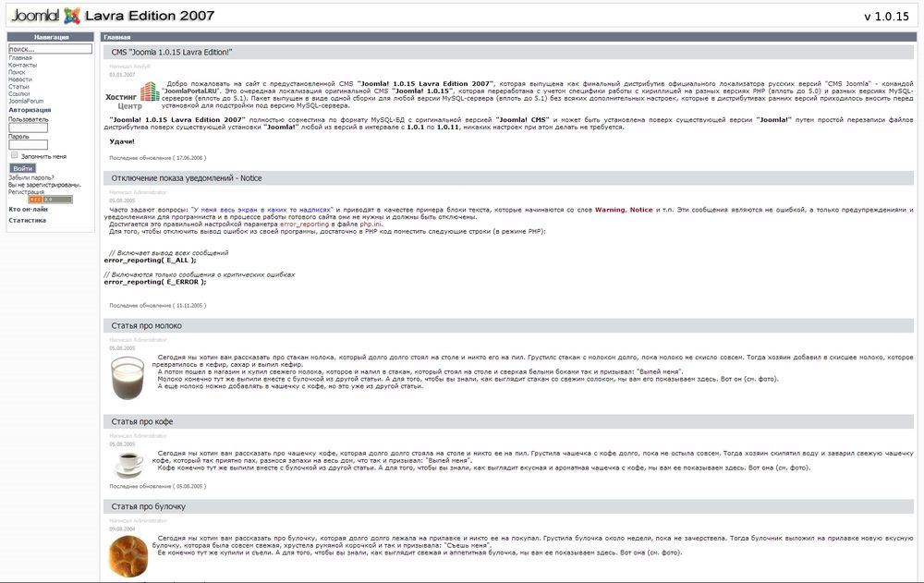Click the article title "CMS Joomla 1.0.15 Lavra Edition!"

point(172,53)
